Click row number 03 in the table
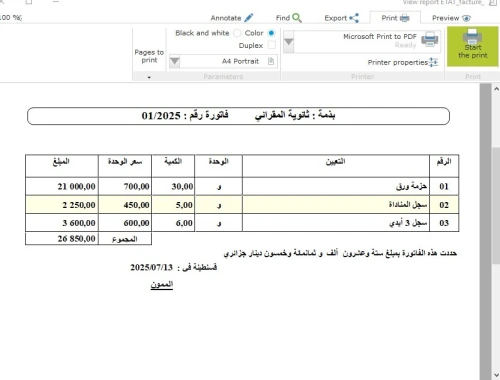Screen dimensions: 500x380 point(444,223)
